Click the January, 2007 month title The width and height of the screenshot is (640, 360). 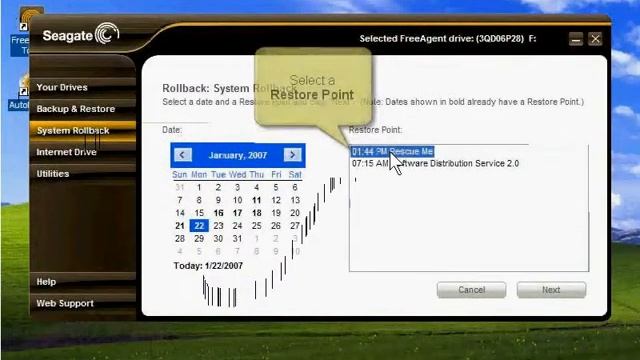point(238,155)
